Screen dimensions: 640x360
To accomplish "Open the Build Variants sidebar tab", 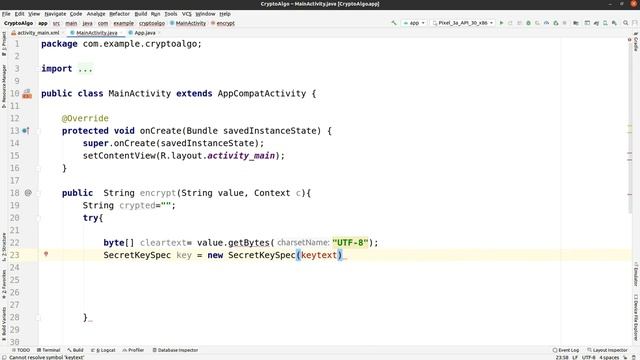I will 4,324.
